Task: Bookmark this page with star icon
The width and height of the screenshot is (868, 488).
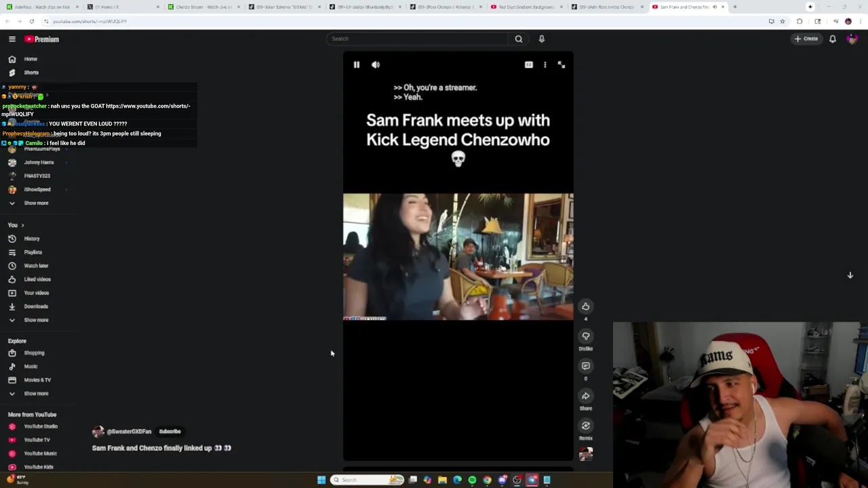Action: (x=783, y=21)
